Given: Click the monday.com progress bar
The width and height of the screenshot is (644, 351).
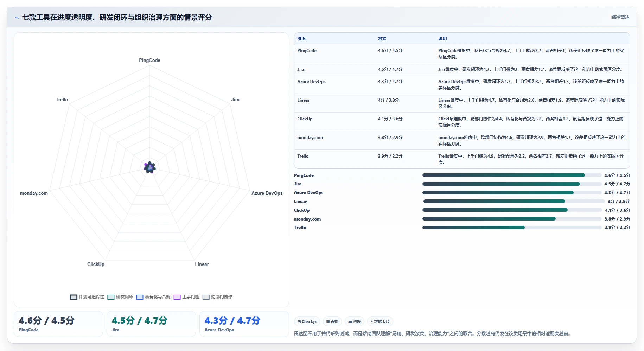Looking at the screenshot, I should click(x=512, y=219).
